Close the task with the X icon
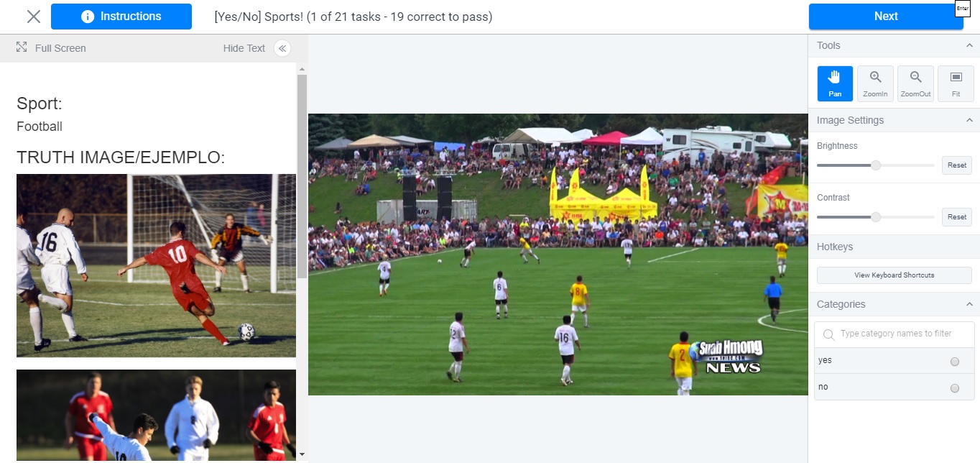This screenshot has height=463, width=980. [33, 16]
